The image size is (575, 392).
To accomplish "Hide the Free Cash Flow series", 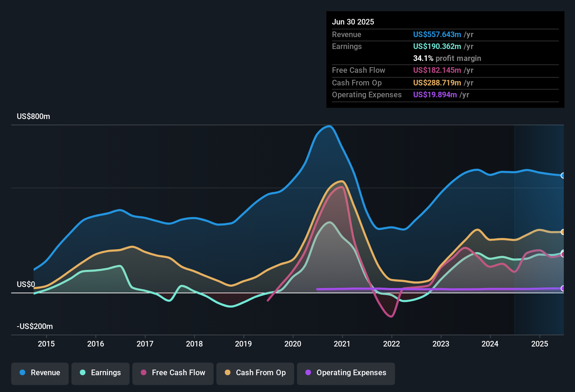I will (173, 373).
